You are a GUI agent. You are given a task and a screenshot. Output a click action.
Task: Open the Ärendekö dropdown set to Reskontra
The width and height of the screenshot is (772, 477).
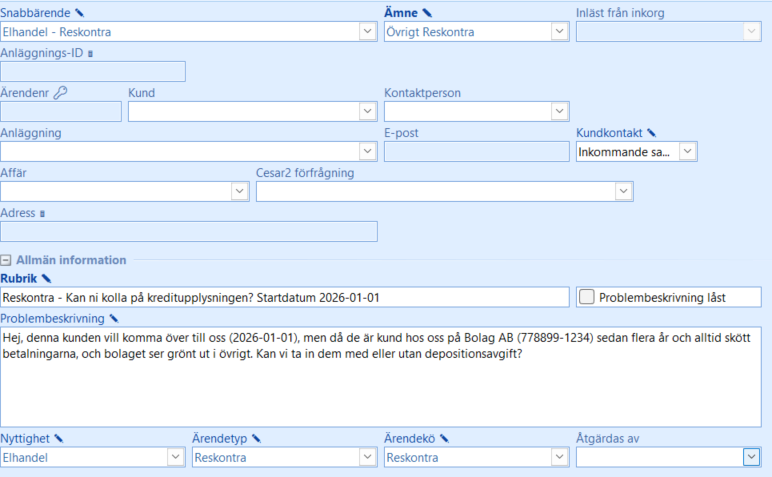pyautogui.click(x=559, y=457)
